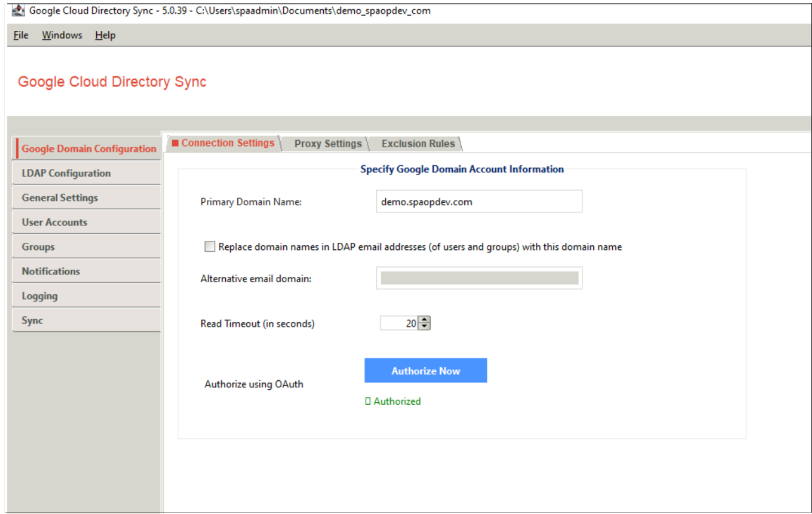Click the Read Timeout value box

[x=399, y=323]
